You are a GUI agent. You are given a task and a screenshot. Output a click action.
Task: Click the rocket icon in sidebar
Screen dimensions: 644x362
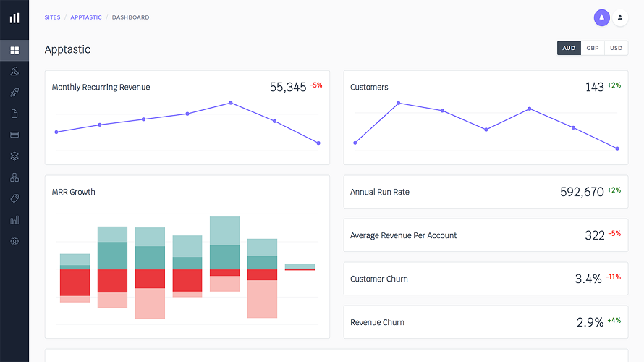tap(14, 93)
